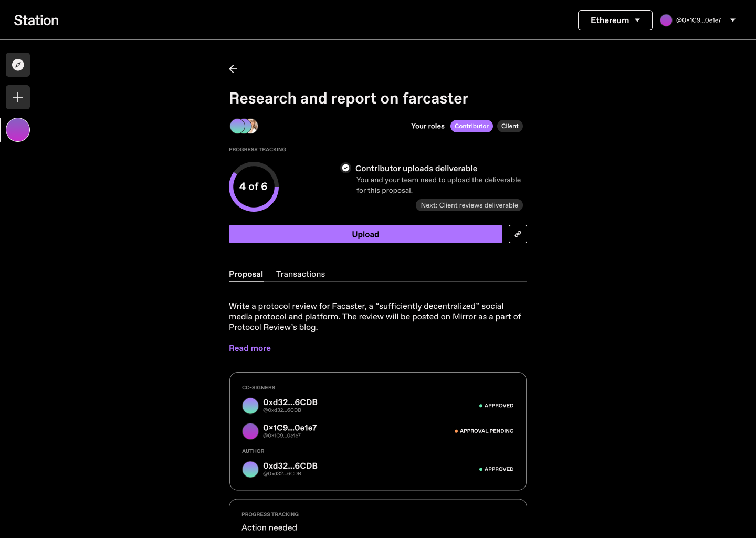
Task: Select the Client role badge
Action: point(510,126)
